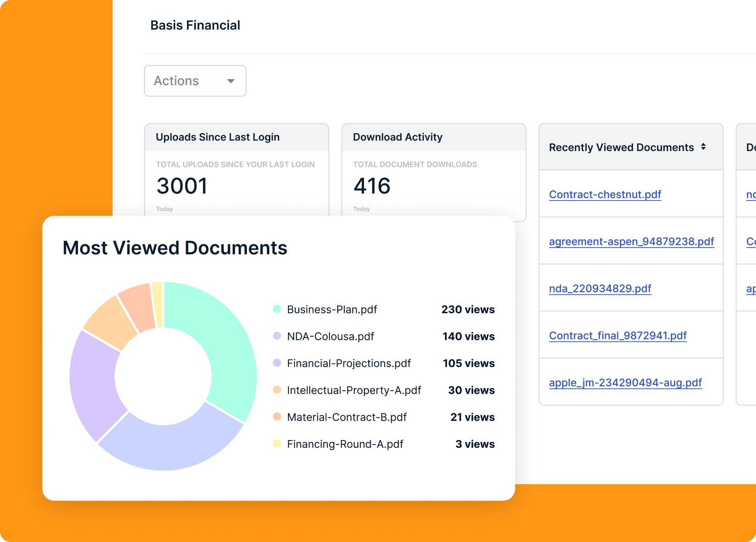Open Contract-chestnut.pdf link
756x542 pixels.
[x=605, y=194]
